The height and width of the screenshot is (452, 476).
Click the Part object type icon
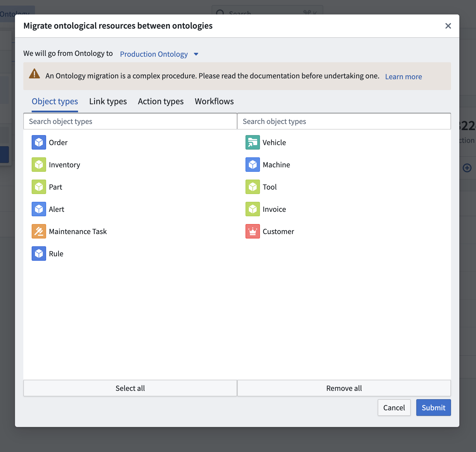pos(39,187)
